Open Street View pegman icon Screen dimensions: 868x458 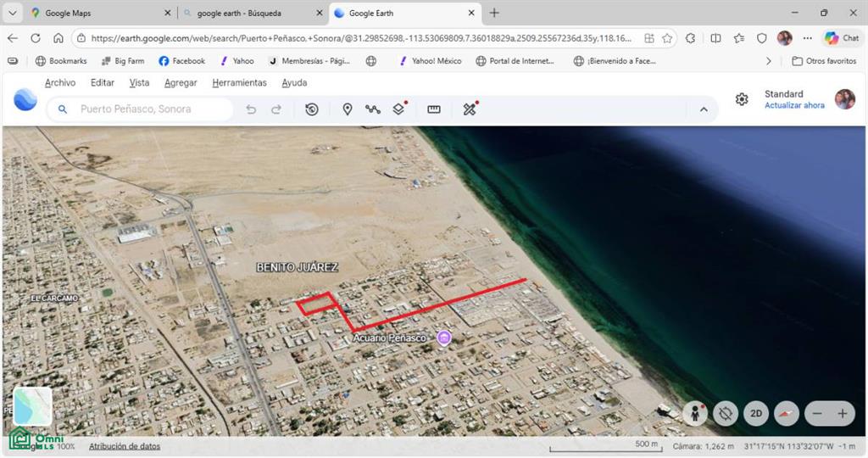[x=695, y=414]
